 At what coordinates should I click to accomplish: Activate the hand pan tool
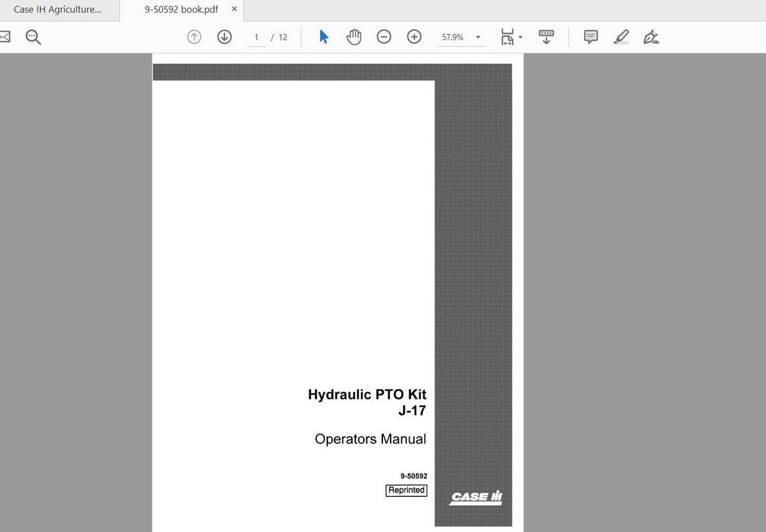354,37
